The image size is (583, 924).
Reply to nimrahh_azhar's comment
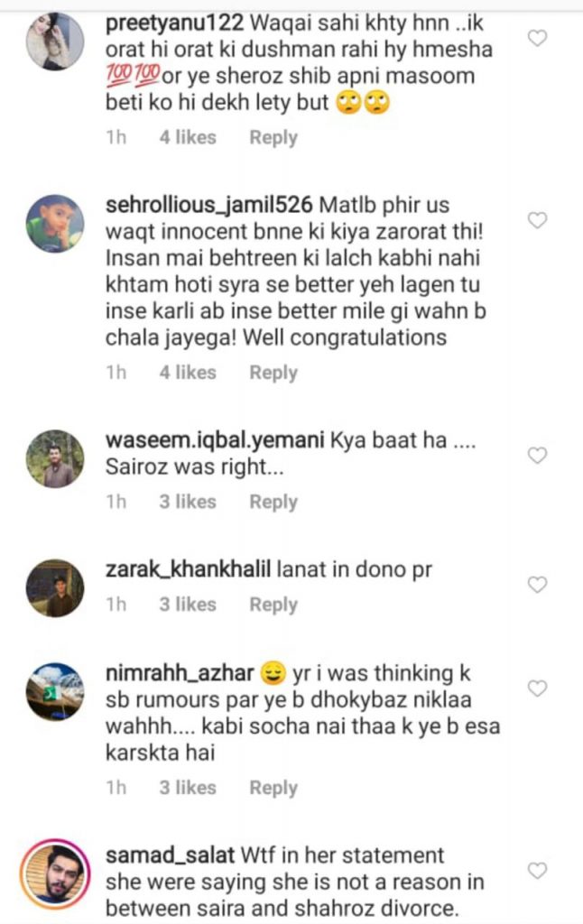pos(273,788)
